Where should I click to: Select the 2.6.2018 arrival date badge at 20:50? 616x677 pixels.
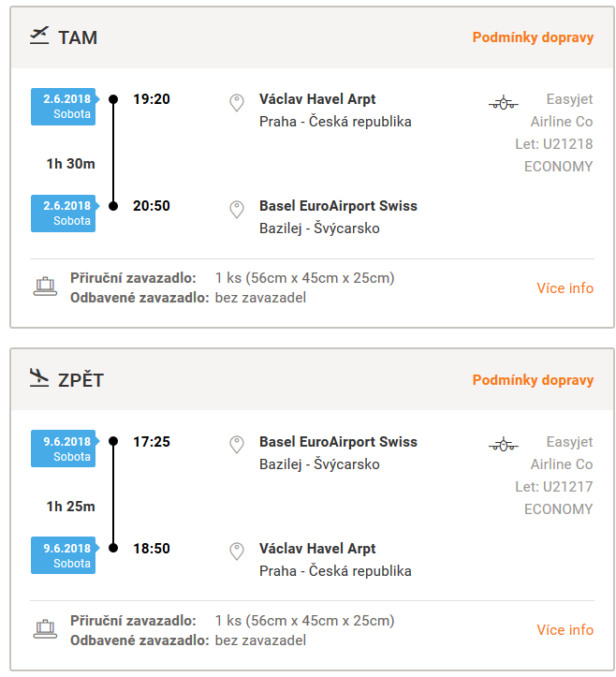[x=65, y=213]
